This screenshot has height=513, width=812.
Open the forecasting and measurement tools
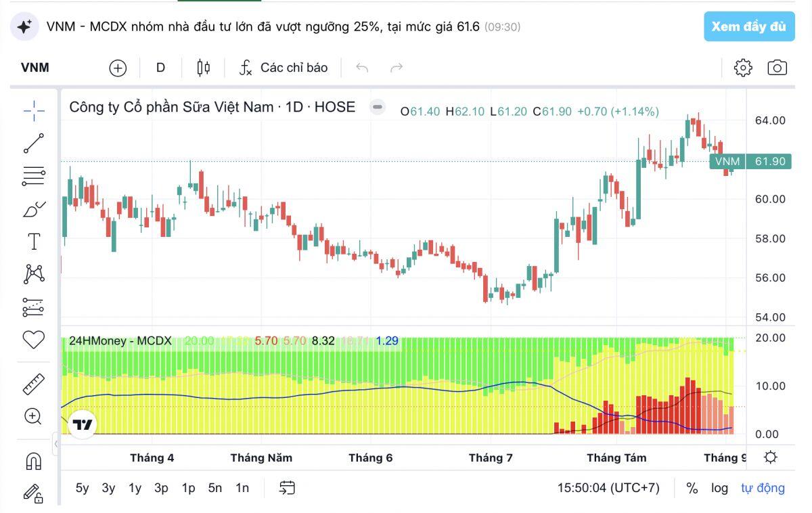(34, 307)
